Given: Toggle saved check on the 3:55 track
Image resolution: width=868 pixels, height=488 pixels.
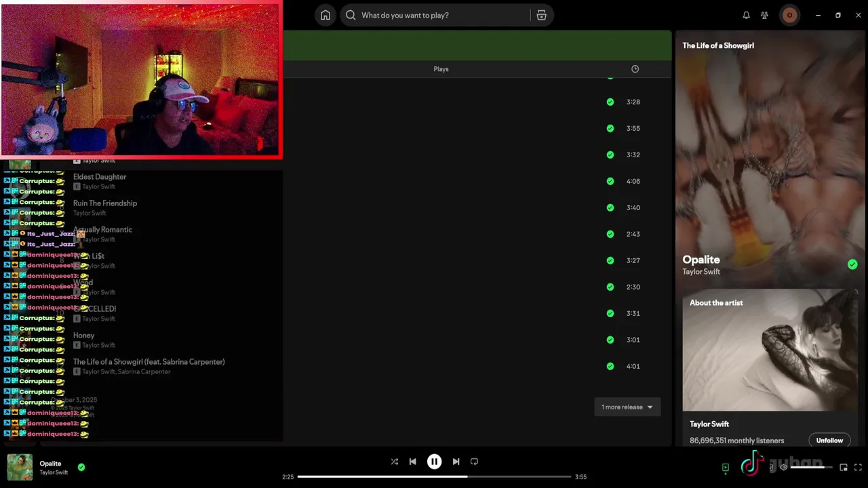Looking at the screenshot, I should click(610, 128).
